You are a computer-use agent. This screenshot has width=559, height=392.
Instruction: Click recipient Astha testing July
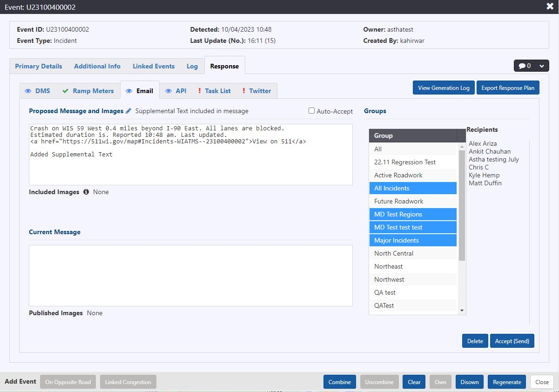(494, 159)
